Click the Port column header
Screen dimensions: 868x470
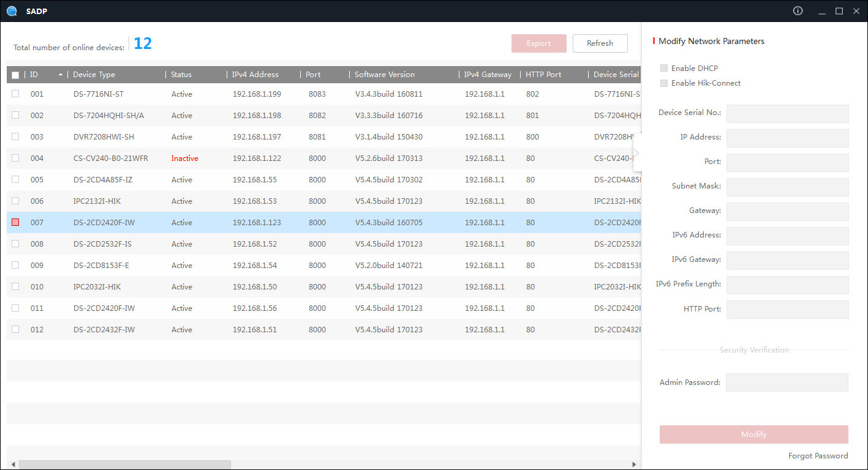313,75
